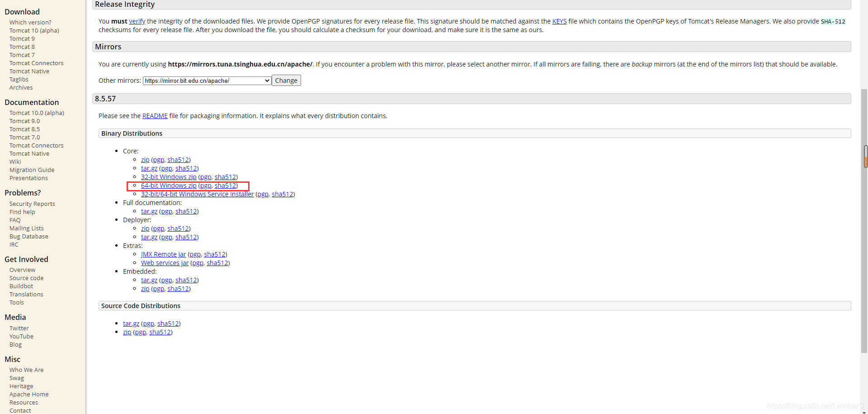The height and width of the screenshot is (414, 868).
Task: Open Tomcat 10.0 (alpha) documentation
Action: pos(37,113)
